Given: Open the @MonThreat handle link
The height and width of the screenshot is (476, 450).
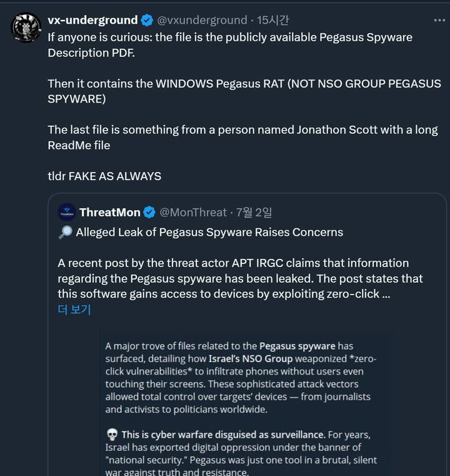Looking at the screenshot, I should click(193, 213).
